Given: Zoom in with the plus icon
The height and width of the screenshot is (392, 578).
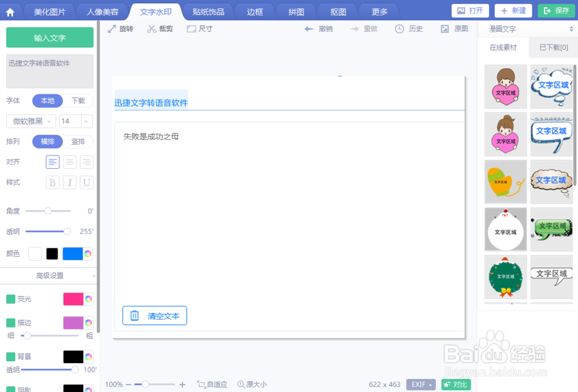Looking at the screenshot, I should (x=183, y=384).
